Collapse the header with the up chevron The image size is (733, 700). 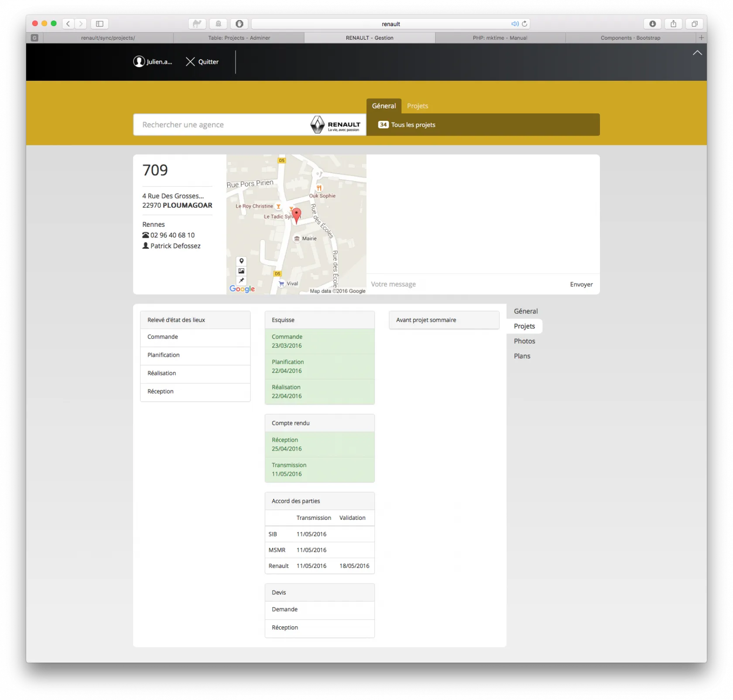coord(697,53)
